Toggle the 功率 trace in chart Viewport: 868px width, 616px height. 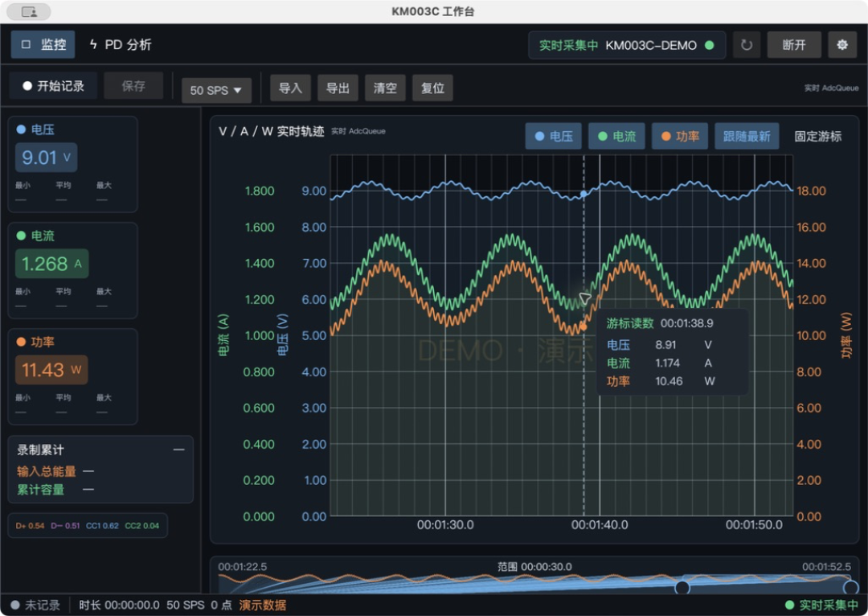pos(680,136)
